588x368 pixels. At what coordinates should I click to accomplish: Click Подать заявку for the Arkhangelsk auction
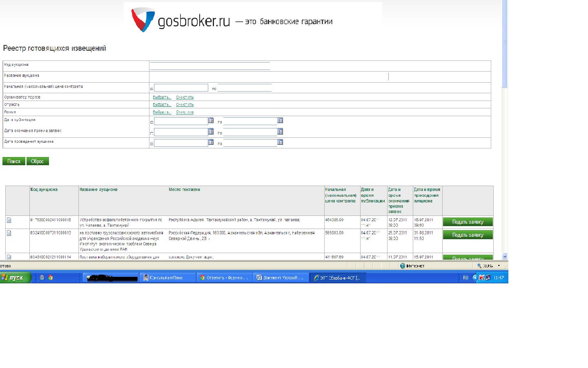pos(468,235)
